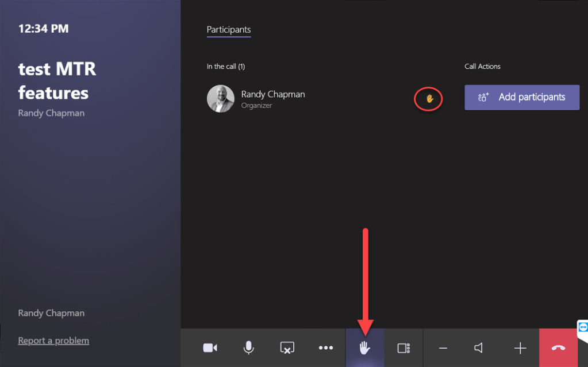Click the raised hand indicator beside Randy Chapman

(429, 99)
